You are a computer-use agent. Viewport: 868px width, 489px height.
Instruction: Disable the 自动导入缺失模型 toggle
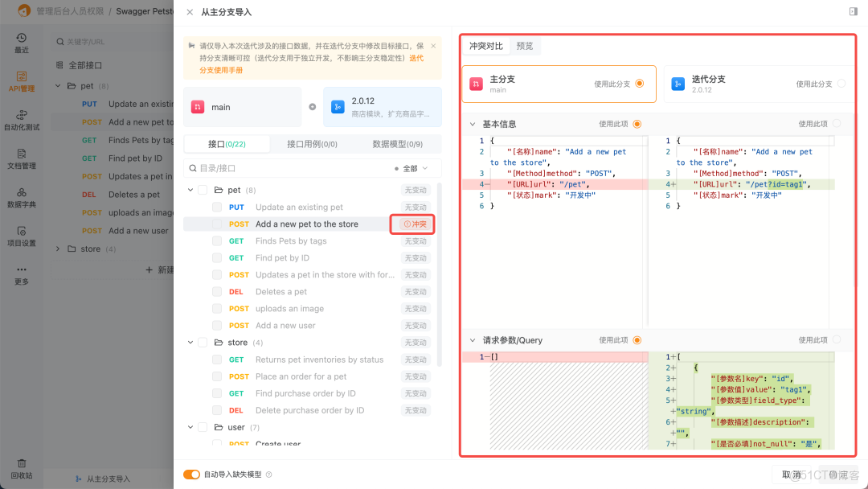[x=192, y=475]
